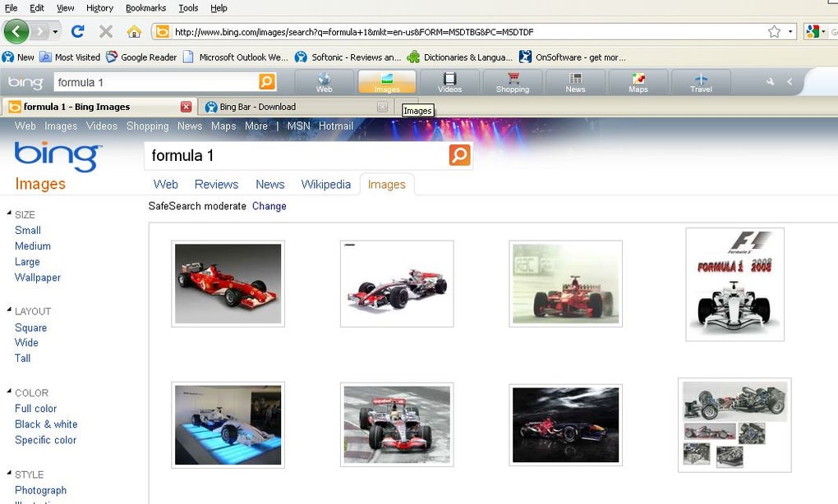Click the stop loading X icon
The width and height of the screenshot is (838, 504).
[106, 31]
